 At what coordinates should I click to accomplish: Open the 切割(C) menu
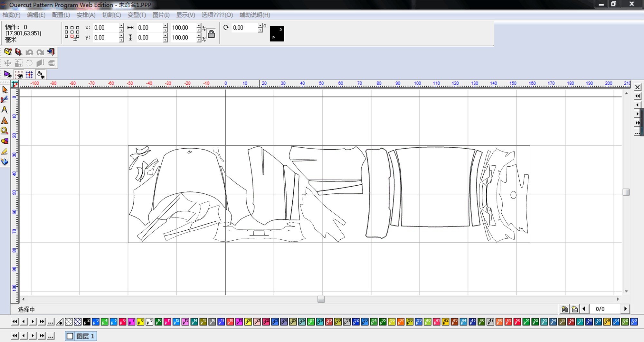coord(111,15)
